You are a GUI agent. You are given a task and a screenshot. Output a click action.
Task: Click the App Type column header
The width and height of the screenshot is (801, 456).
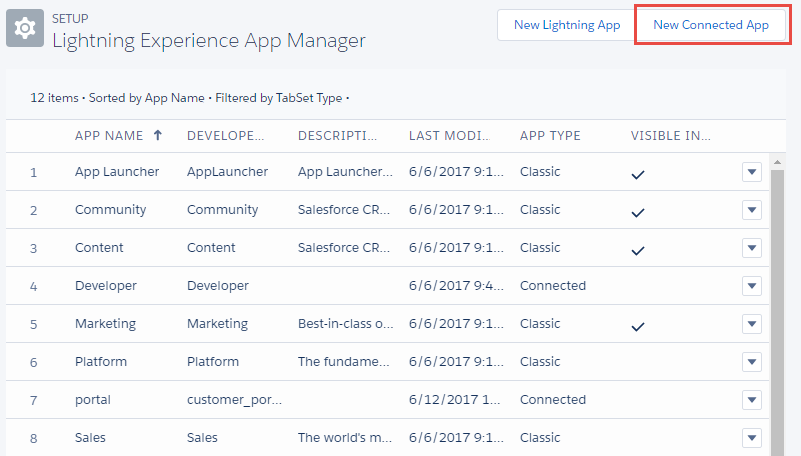tap(550, 136)
